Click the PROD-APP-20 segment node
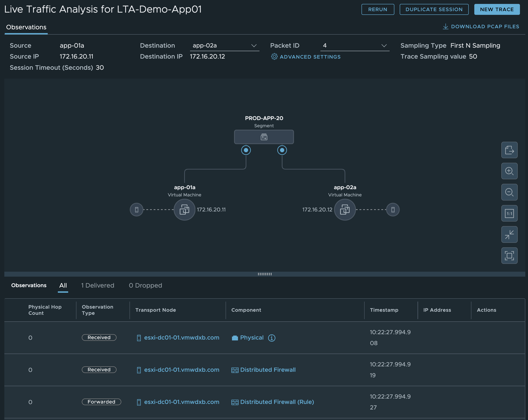The height and width of the screenshot is (420, 528). click(264, 137)
